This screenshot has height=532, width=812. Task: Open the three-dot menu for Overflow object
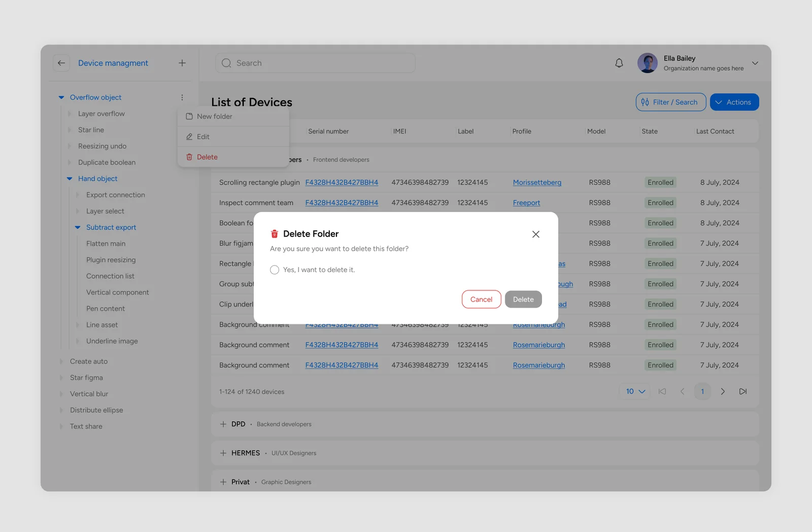point(182,97)
